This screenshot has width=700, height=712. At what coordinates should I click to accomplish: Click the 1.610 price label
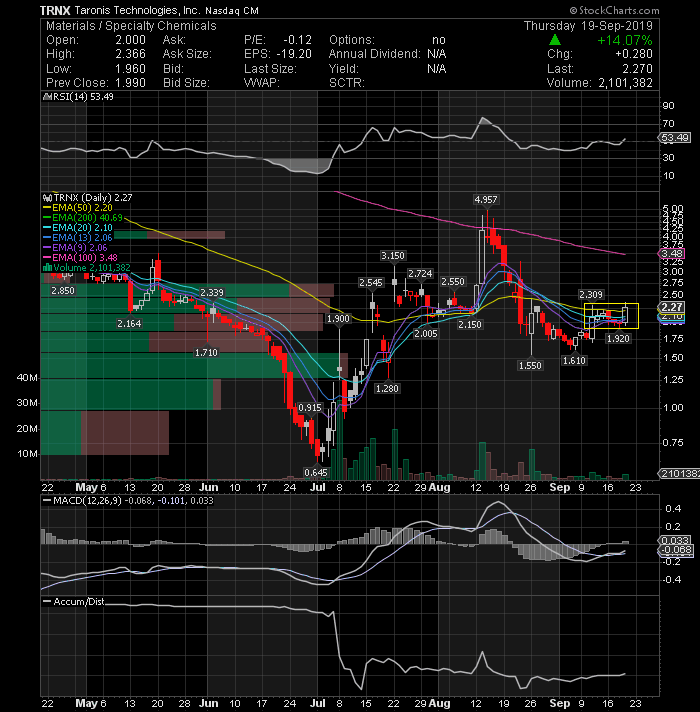pos(574,361)
